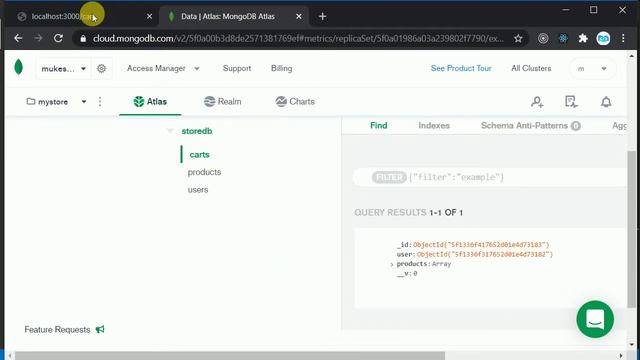640x360 pixels.
Task: Expand the products Array field
Action: point(391,264)
